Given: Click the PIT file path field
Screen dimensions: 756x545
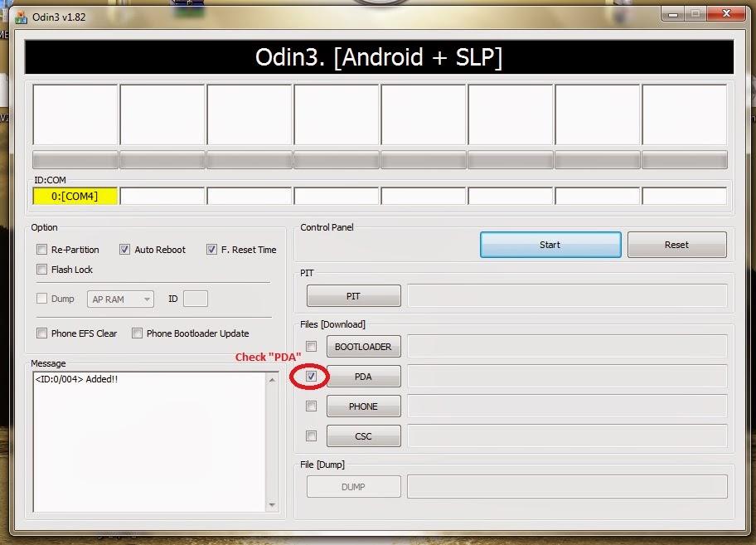Looking at the screenshot, I should [567, 295].
